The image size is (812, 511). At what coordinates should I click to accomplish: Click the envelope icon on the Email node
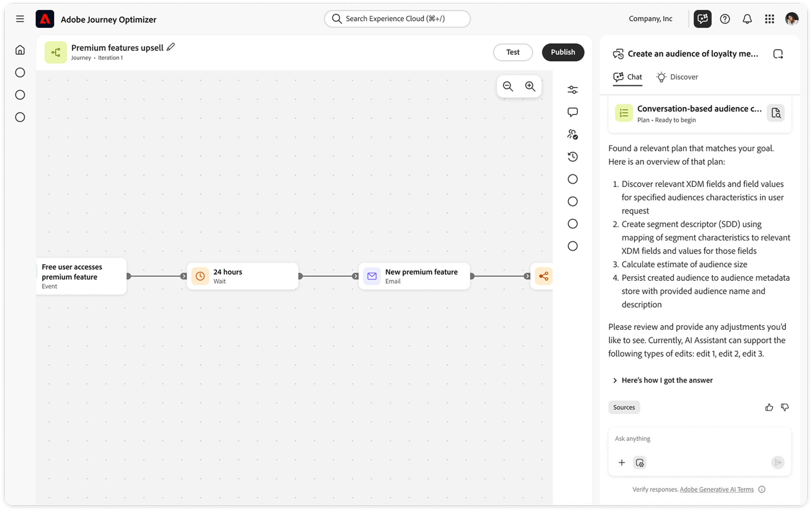[372, 276]
